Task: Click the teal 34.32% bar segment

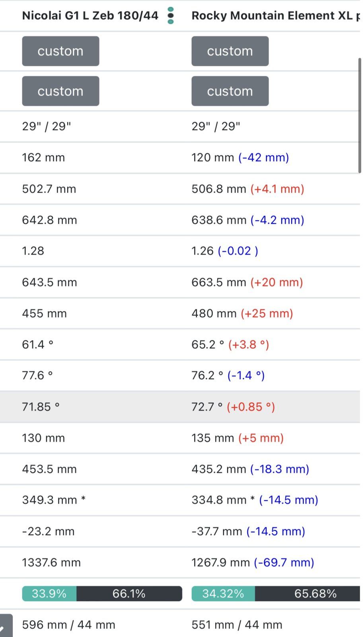Action: point(223,594)
